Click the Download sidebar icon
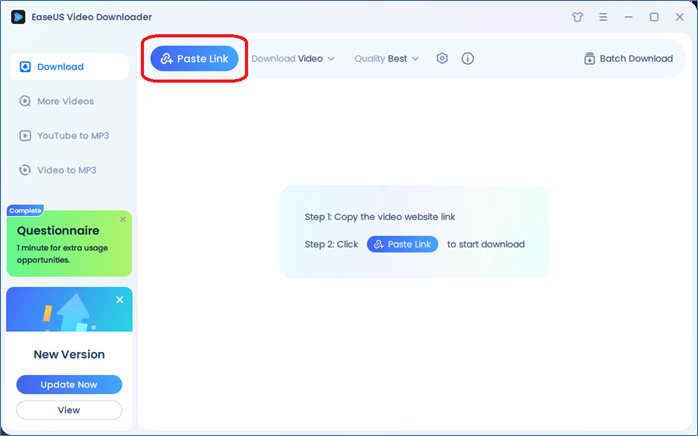Viewport: 698px width, 436px height. 25,67
